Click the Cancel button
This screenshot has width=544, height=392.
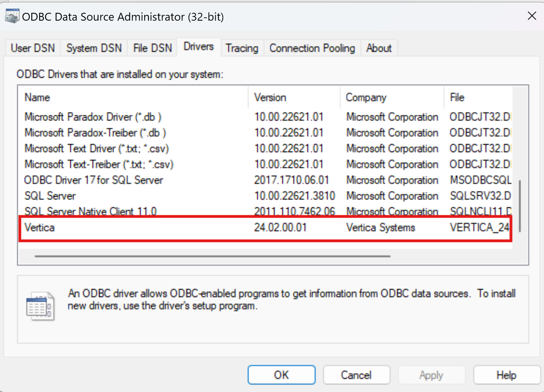point(356,375)
